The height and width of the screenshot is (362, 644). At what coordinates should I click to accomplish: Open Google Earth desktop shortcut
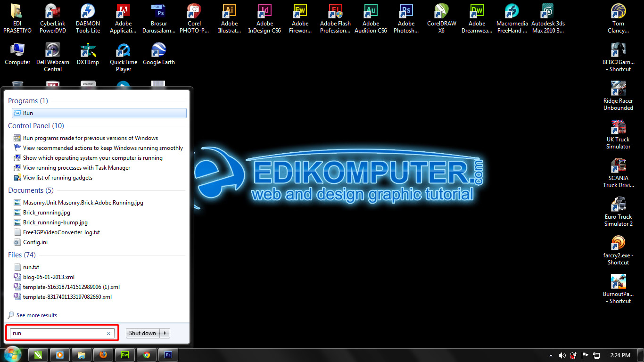(159, 54)
